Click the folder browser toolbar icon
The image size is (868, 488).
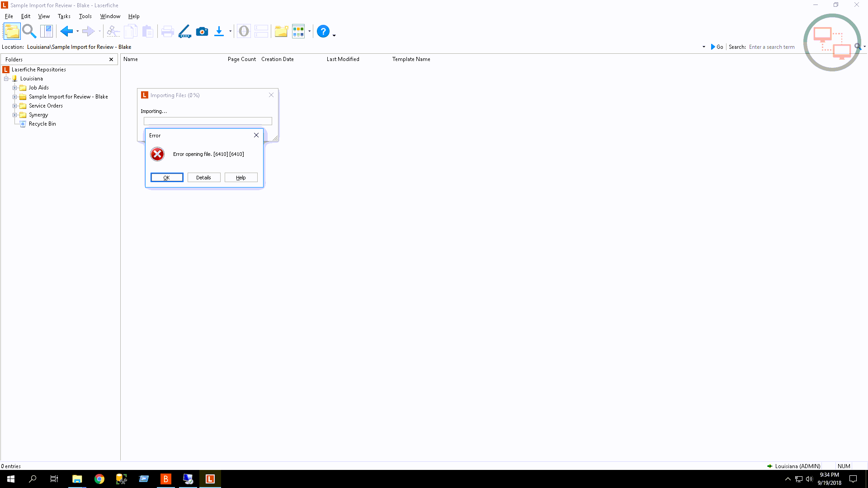point(12,31)
